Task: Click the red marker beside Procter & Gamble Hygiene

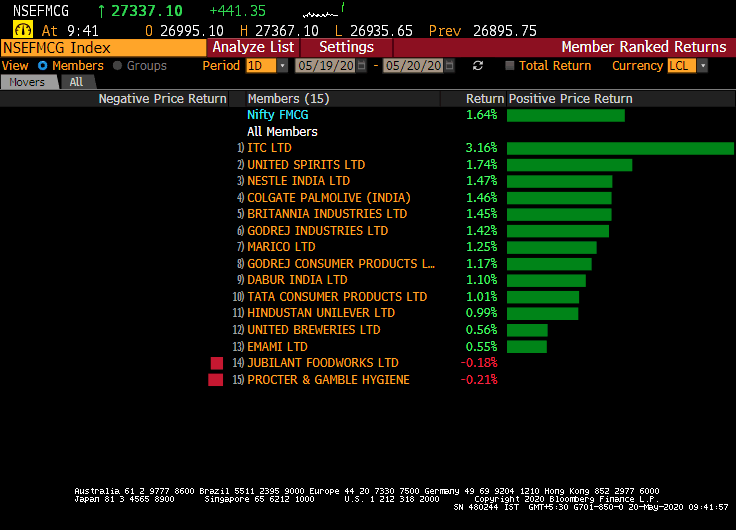Action: [x=215, y=380]
